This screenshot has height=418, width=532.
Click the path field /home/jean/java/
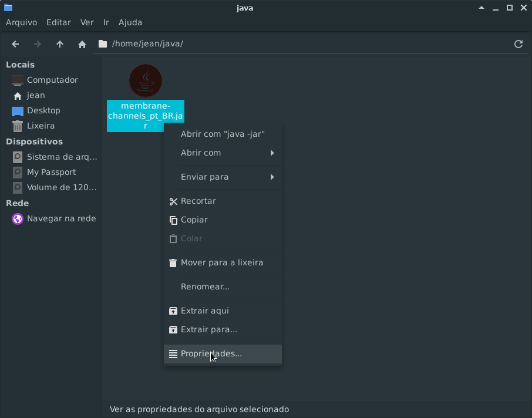coord(294,44)
